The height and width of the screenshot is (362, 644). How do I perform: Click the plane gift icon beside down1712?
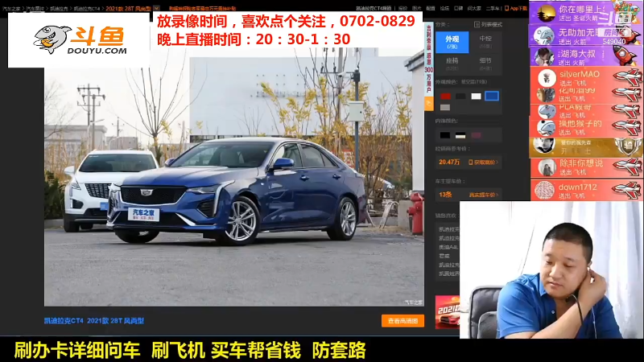(627, 189)
